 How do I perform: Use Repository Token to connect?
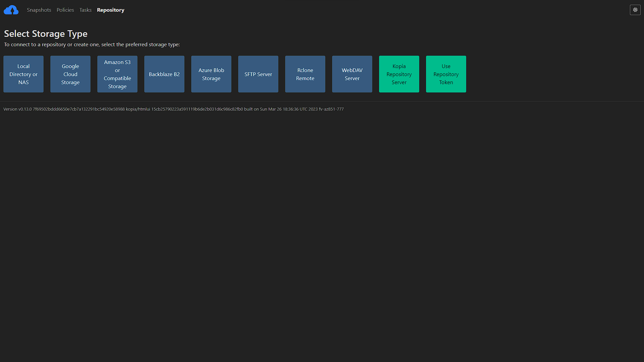(446, 74)
